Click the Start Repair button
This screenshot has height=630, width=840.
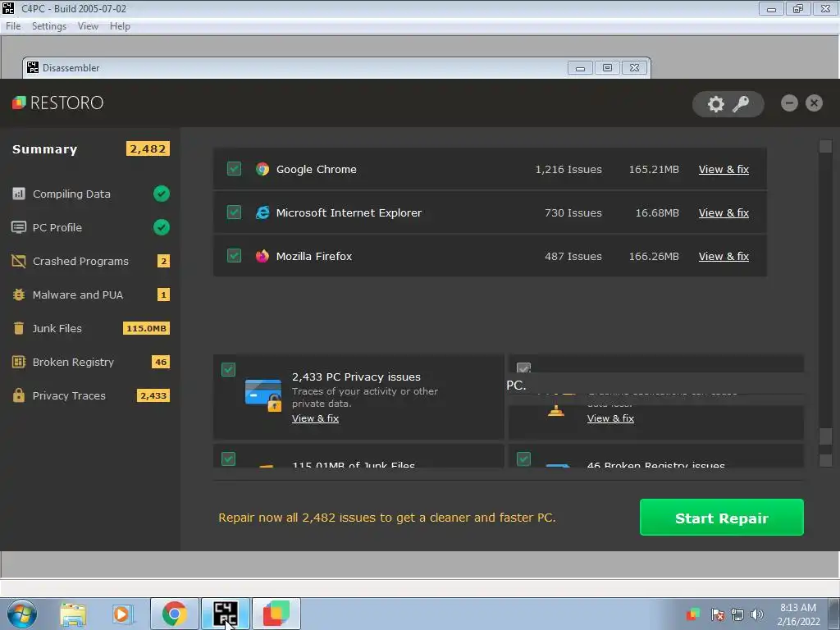(x=722, y=518)
